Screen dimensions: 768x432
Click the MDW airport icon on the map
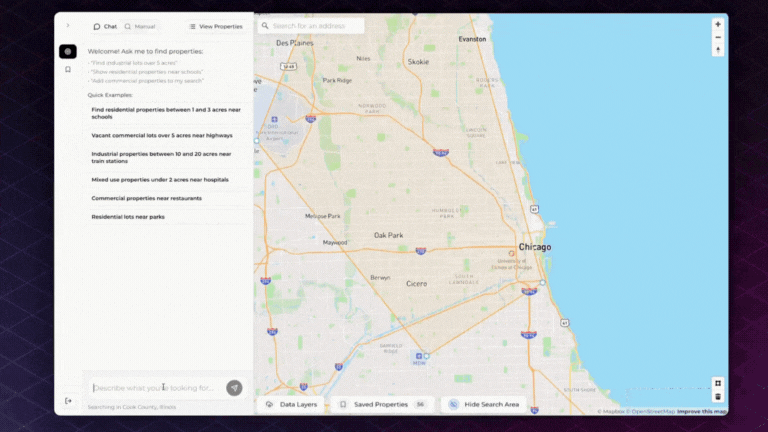tap(419, 356)
